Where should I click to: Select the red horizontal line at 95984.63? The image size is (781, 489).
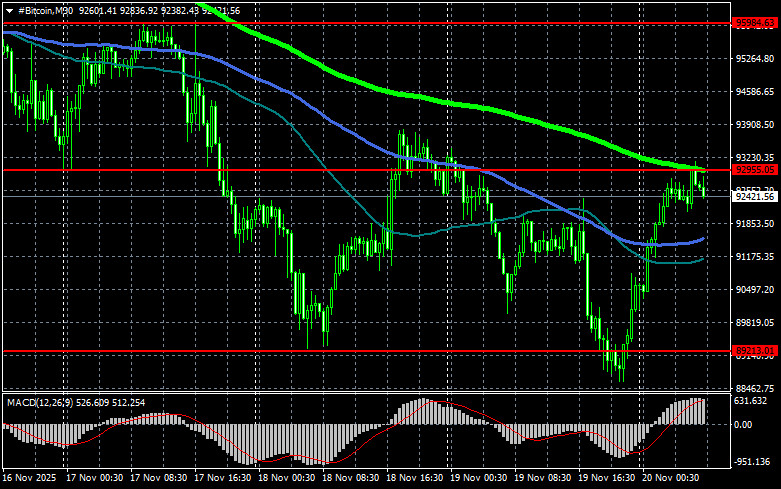[x=366, y=23]
